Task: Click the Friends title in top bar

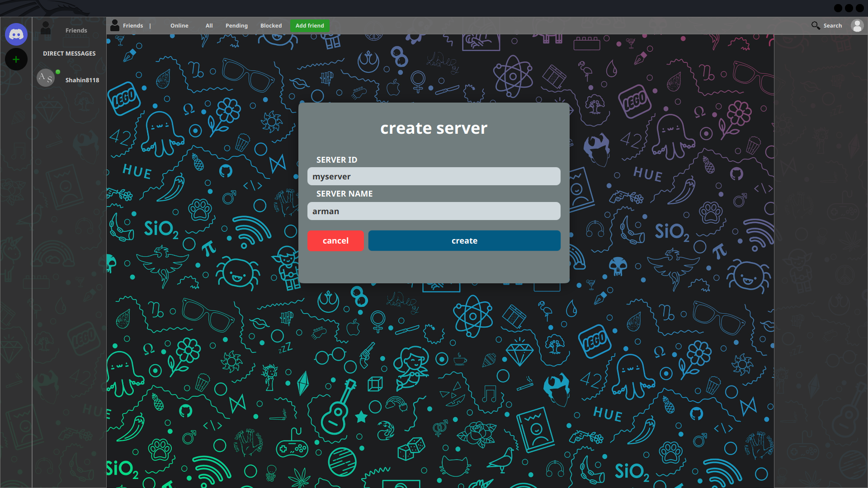Action: click(x=133, y=26)
